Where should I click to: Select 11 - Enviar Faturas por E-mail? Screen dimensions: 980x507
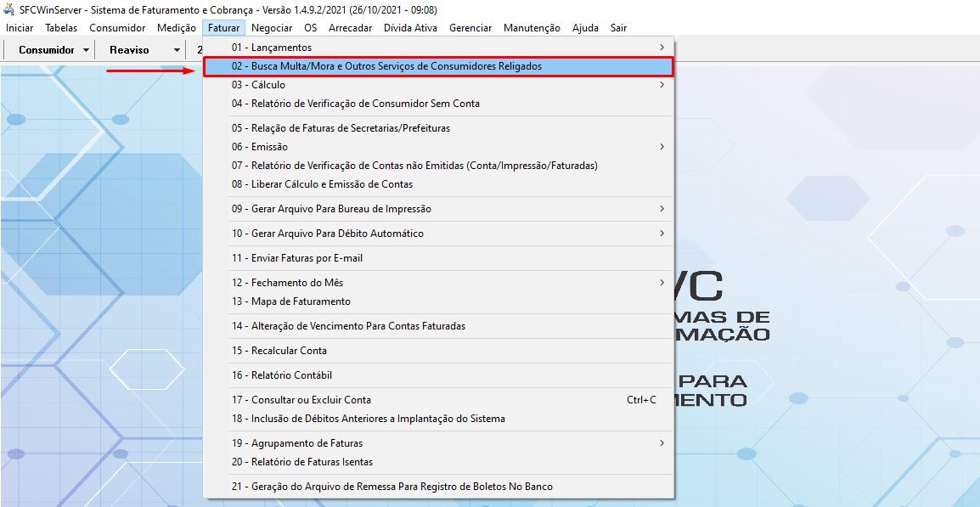296,258
